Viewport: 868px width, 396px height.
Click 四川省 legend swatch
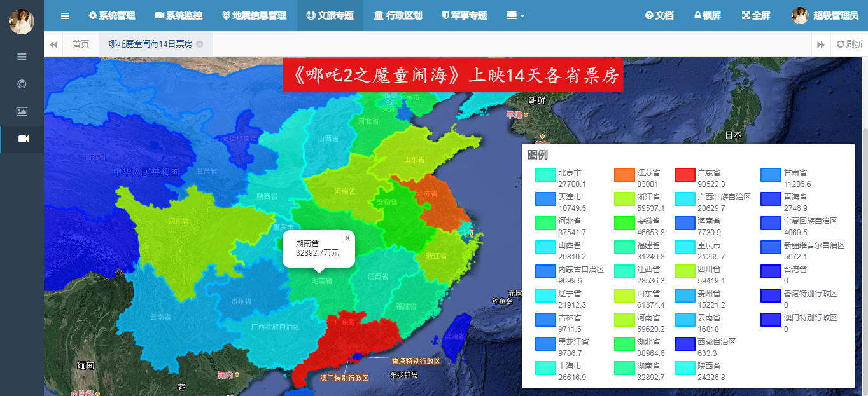pyautogui.click(x=685, y=271)
